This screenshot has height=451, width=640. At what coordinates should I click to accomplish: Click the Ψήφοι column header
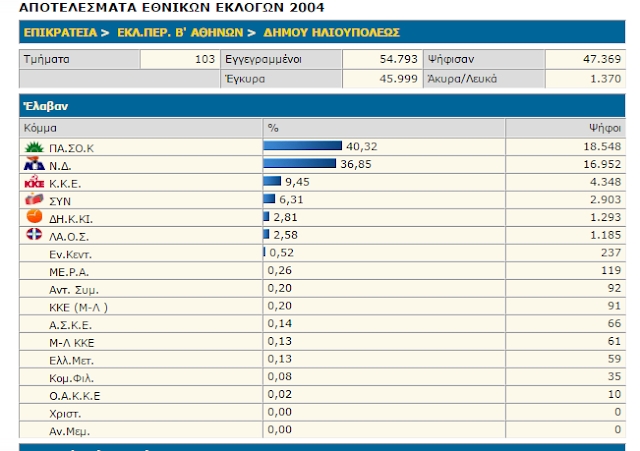pos(605,128)
